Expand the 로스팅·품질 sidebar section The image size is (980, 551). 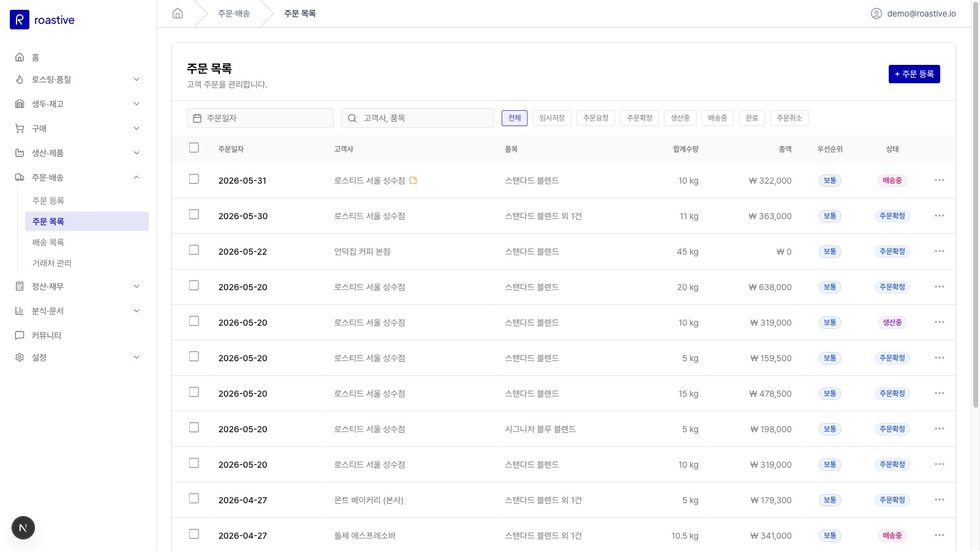pos(78,80)
